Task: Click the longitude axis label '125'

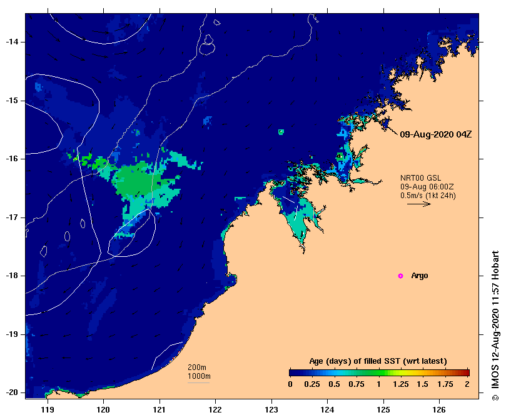Action: (x=383, y=410)
